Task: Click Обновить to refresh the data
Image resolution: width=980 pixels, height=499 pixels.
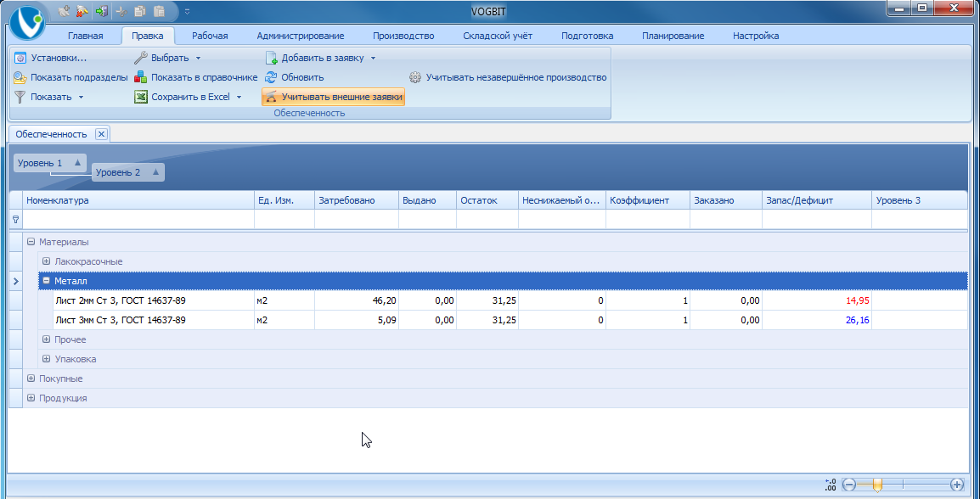Action: pyautogui.click(x=295, y=77)
